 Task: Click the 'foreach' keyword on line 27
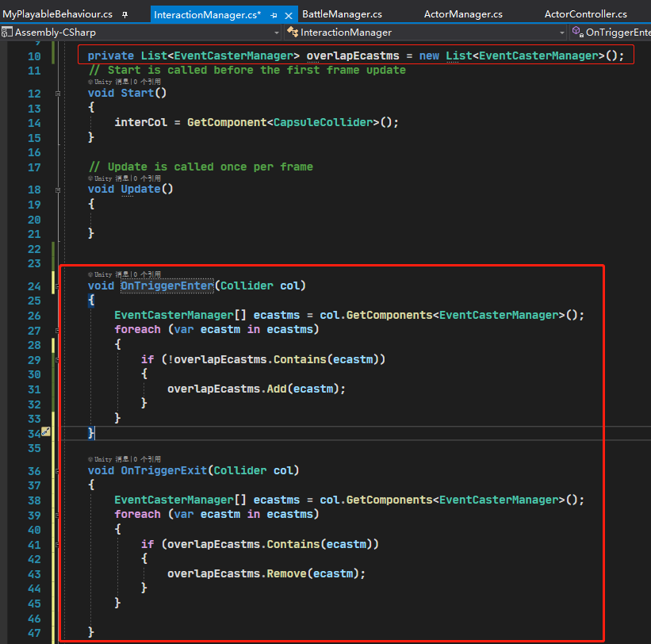137,329
